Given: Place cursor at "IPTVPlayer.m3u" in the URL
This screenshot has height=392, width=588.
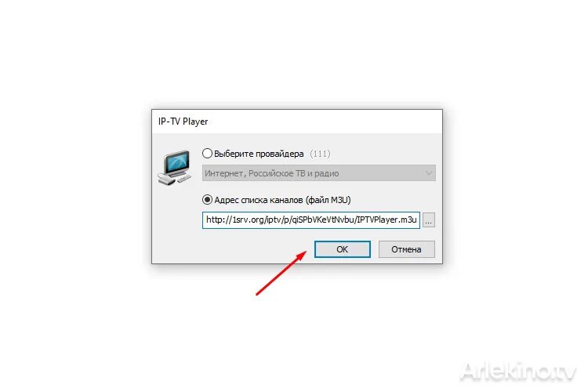Looking at the screenshot, I should pos(387,220).
